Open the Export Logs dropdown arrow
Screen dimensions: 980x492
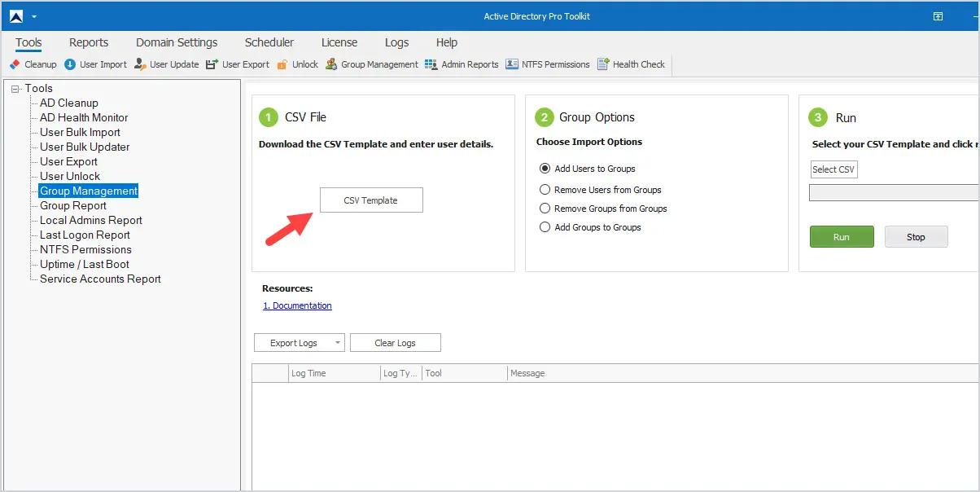click(x=339, y=343)
